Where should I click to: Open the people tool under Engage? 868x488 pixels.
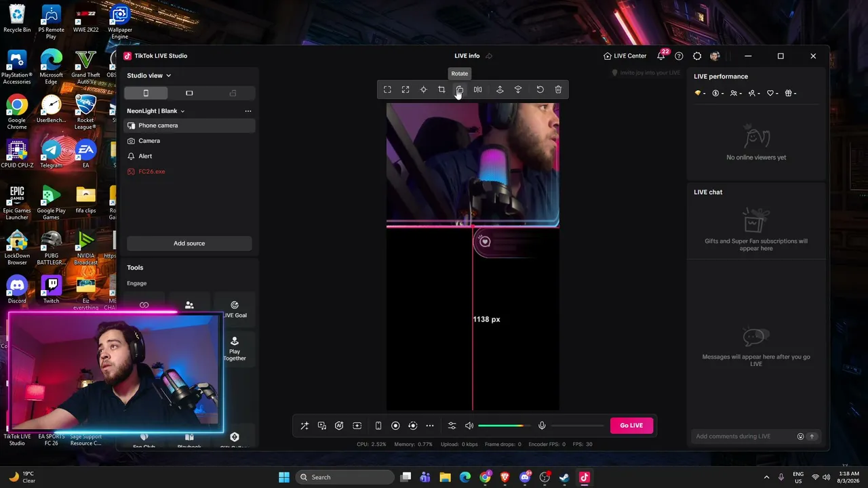(x=189, y=306)
